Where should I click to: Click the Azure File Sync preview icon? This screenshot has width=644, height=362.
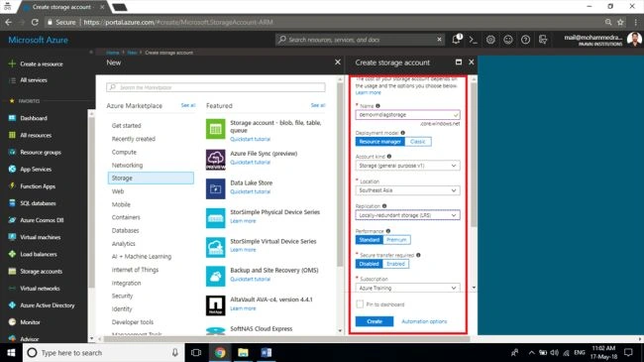(216, 160)
